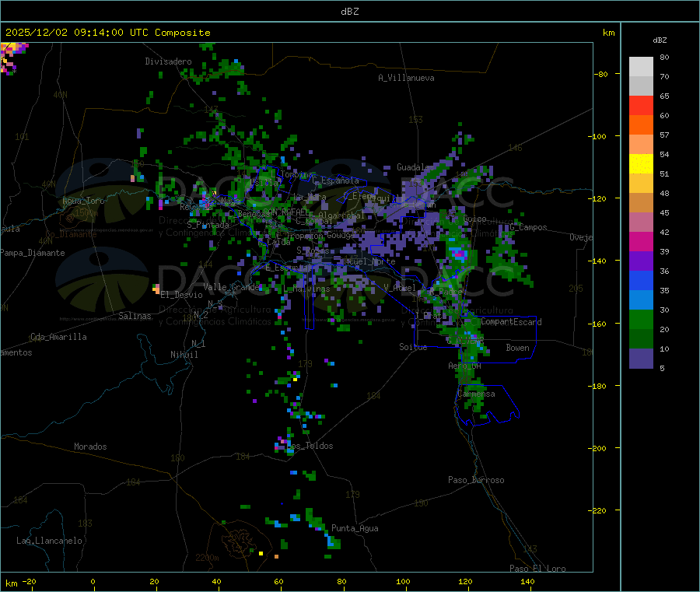Click the 'Goudge' map label
The height and width of the screenshot is (592, 700).
click(x=341, y=235)
